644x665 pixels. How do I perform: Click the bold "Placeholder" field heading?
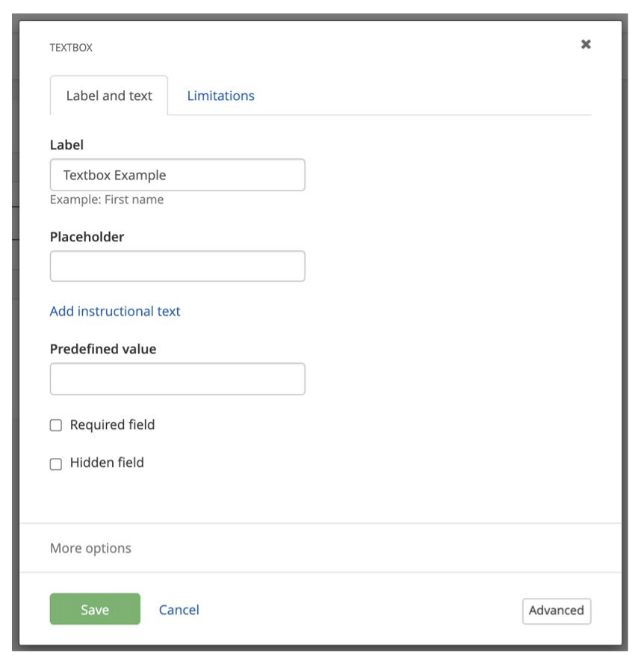pos(87,237)
